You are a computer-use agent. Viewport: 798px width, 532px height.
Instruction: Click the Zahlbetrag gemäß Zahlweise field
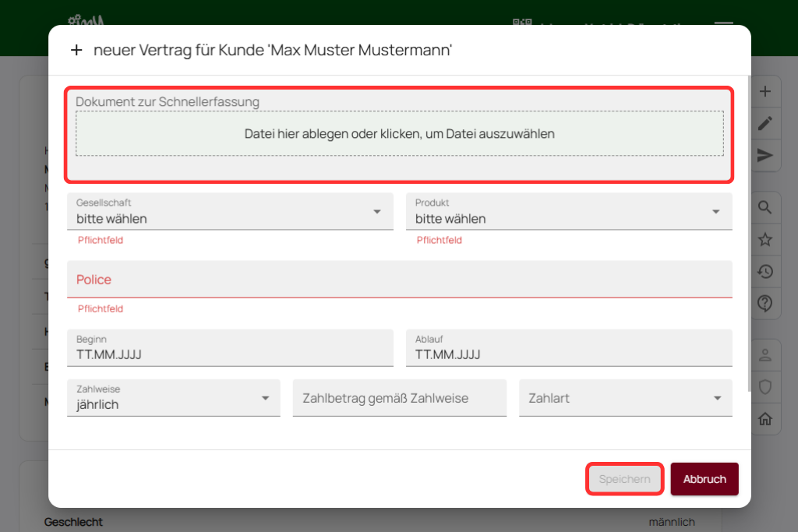coord(400,398)
